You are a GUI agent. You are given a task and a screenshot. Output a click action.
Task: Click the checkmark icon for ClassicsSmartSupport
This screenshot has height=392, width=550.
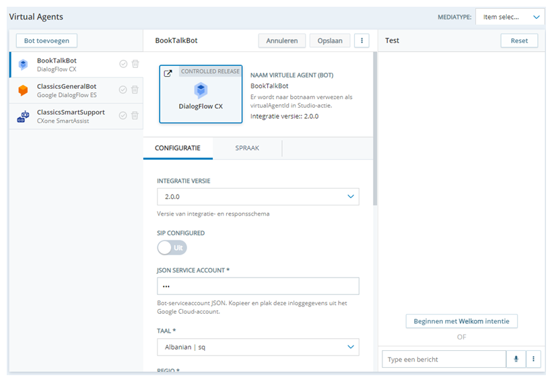[123, 116]
